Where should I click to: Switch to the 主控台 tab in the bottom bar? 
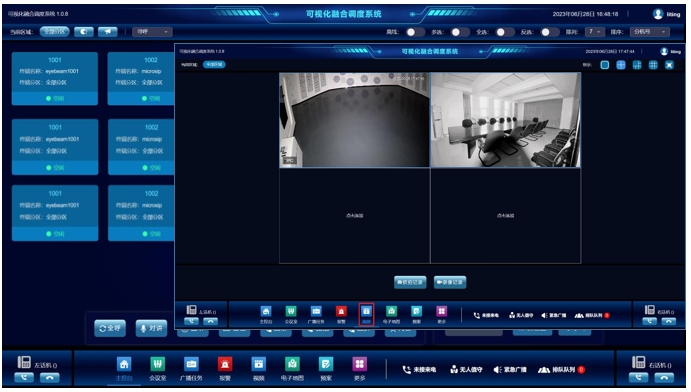[124, 369]
